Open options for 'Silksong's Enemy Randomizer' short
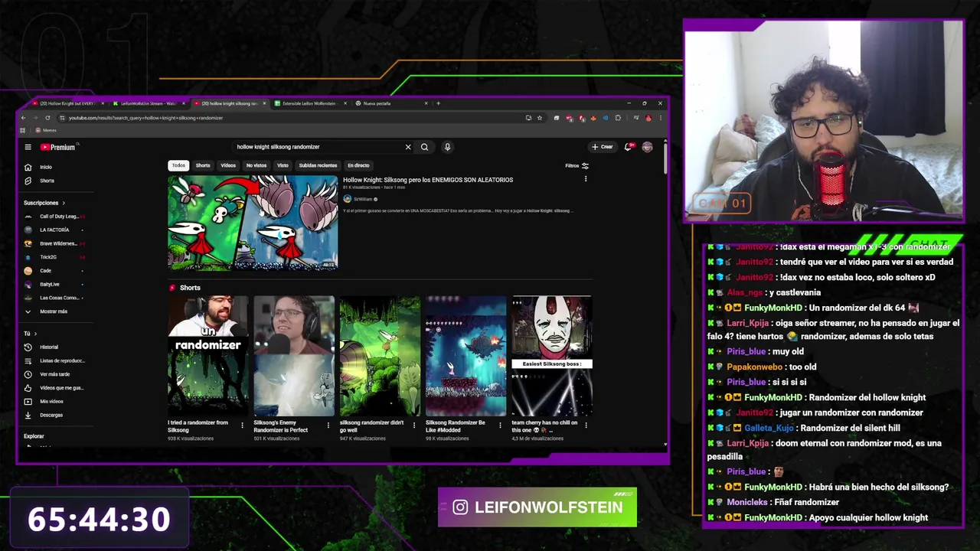The image size is (980, 551). coord(328,425)
